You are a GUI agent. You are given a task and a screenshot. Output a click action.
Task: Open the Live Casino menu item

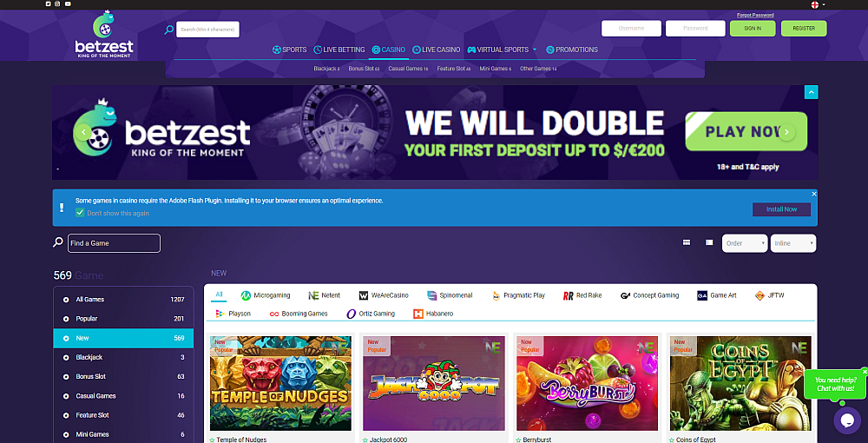pos(437,50)
